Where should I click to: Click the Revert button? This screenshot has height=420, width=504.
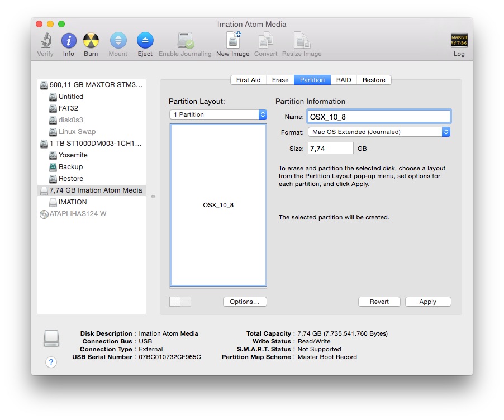click(x=379, y=302)
